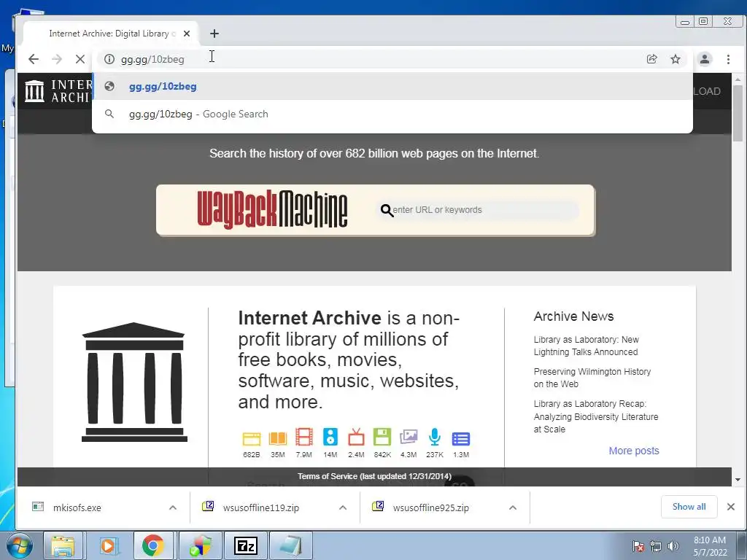Open a new tab with plus button

click(214, 34)
